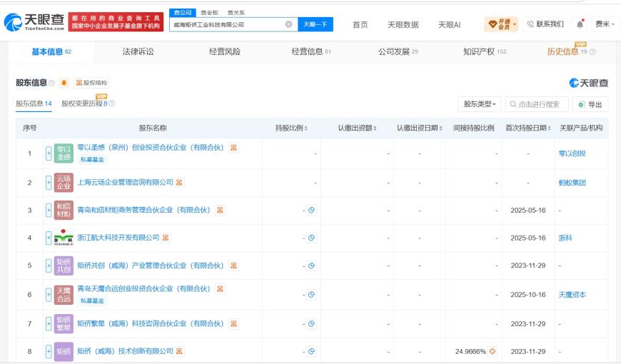Open the VIP membership button
The image size is (621, 364).
[501, 24]
